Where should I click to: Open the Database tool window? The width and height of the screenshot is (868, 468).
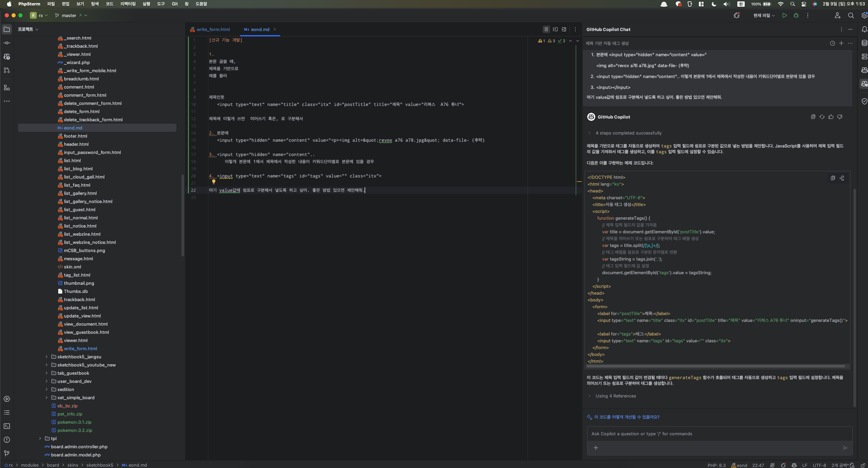[x=864, y=43]
